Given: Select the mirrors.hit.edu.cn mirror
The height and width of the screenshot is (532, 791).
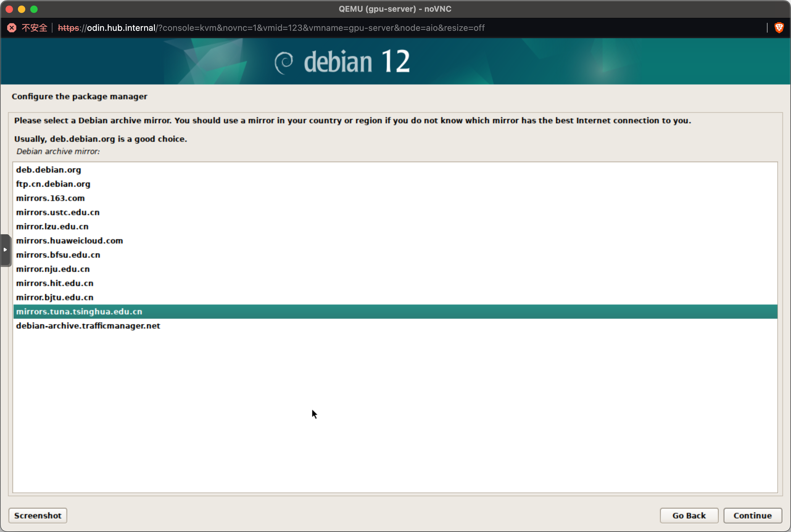Looking at the screenshot, I should pyautogui.click(x=395, y=283).
